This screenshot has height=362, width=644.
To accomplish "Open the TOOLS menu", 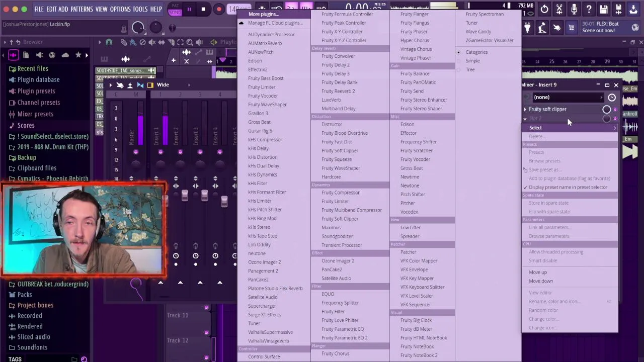I will pos(140,9).
